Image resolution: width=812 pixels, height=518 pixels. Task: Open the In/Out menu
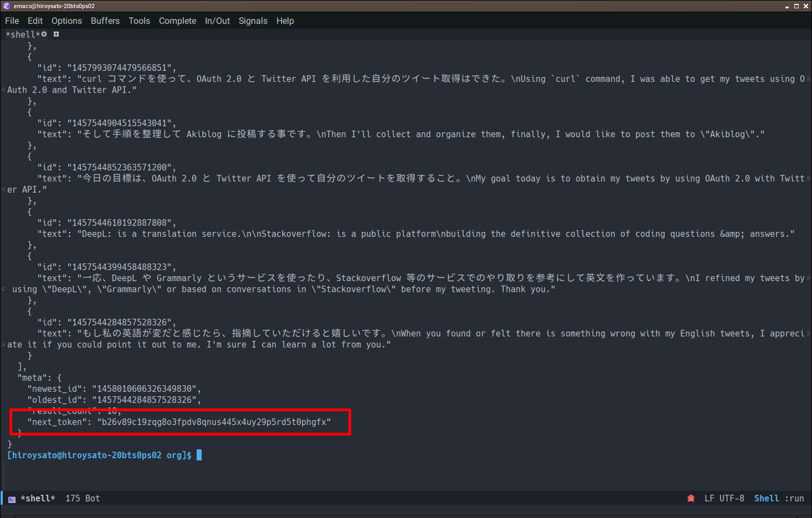click(x=217, y=20)
